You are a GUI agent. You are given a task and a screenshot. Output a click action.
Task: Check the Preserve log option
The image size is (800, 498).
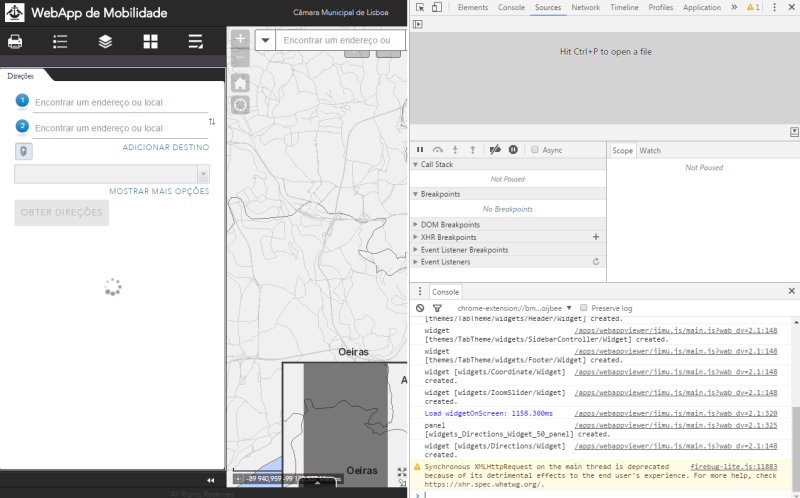pyautogui.click(x=585, y=308)
